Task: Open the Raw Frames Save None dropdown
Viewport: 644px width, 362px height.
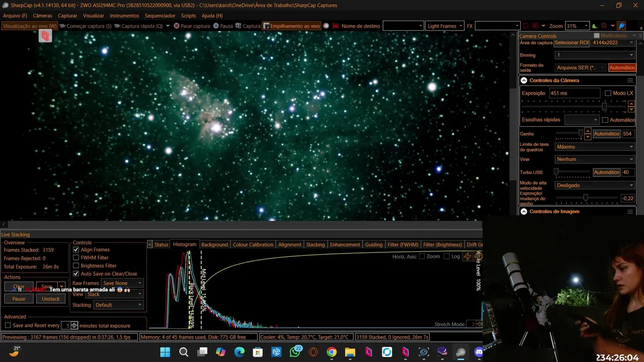Action: coord(122,283)
